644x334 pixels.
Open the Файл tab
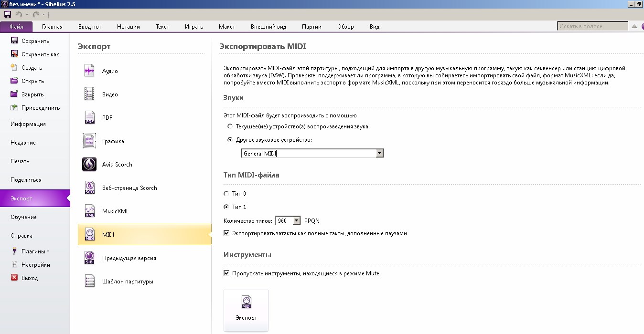tap(16, 27)
